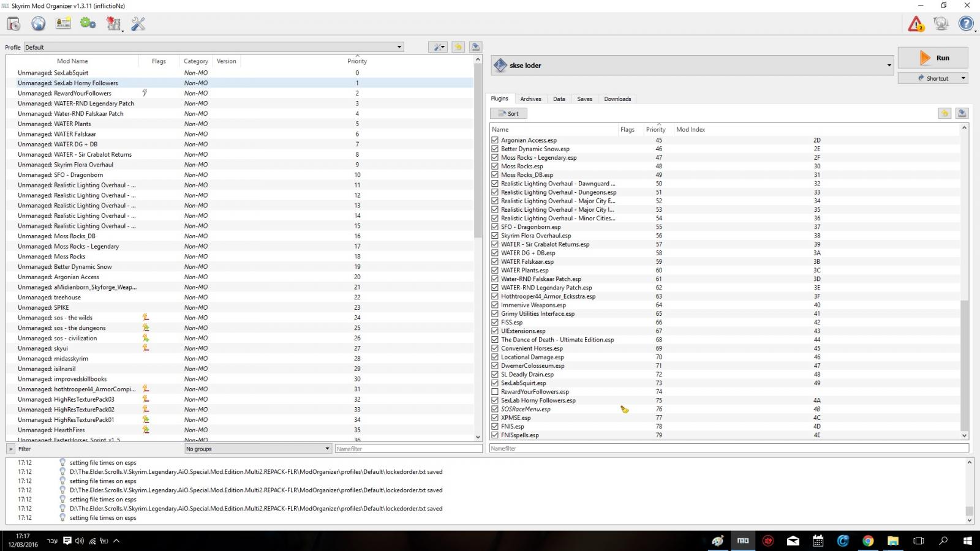Open the Profile dropdown showing Default

[x=214, y=47]
